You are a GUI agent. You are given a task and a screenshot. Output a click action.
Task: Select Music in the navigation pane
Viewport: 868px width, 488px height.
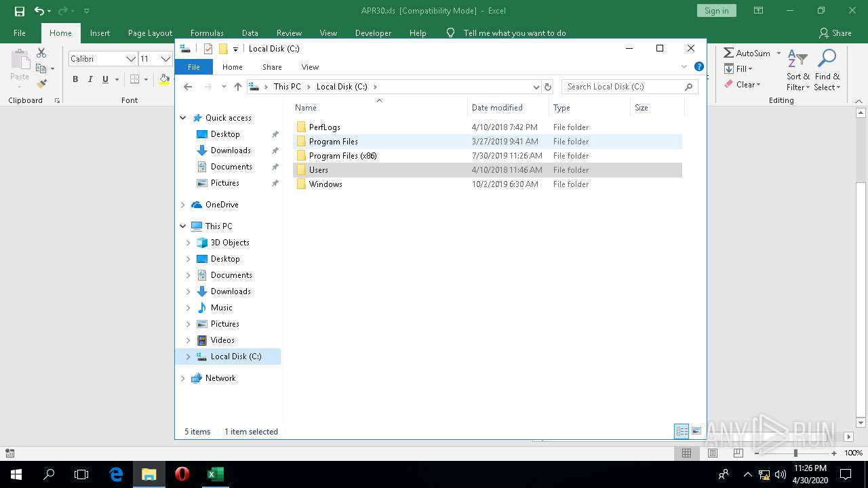[x=221, y=308]
